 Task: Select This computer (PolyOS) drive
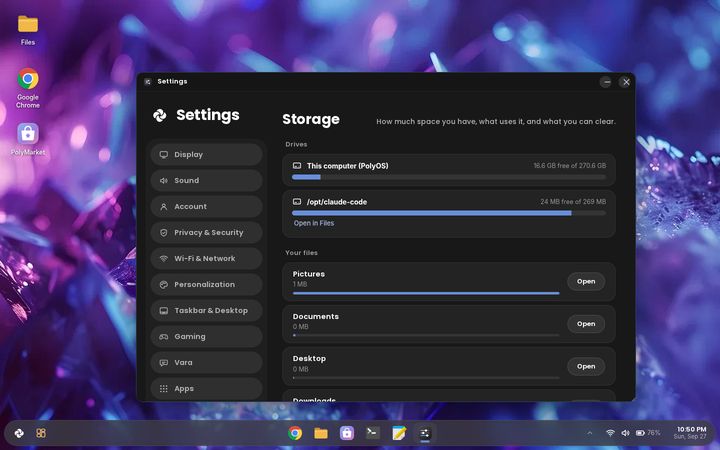(x=348, y=166)
